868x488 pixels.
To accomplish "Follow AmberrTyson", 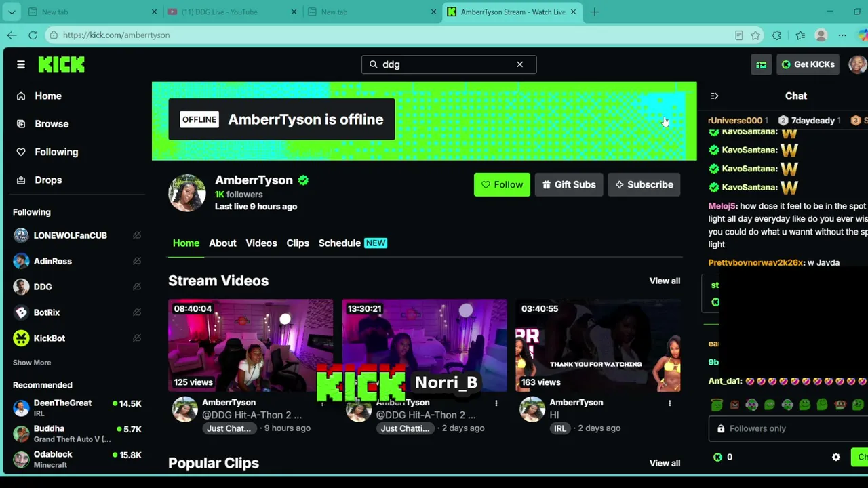I will (x=502, y=184).
